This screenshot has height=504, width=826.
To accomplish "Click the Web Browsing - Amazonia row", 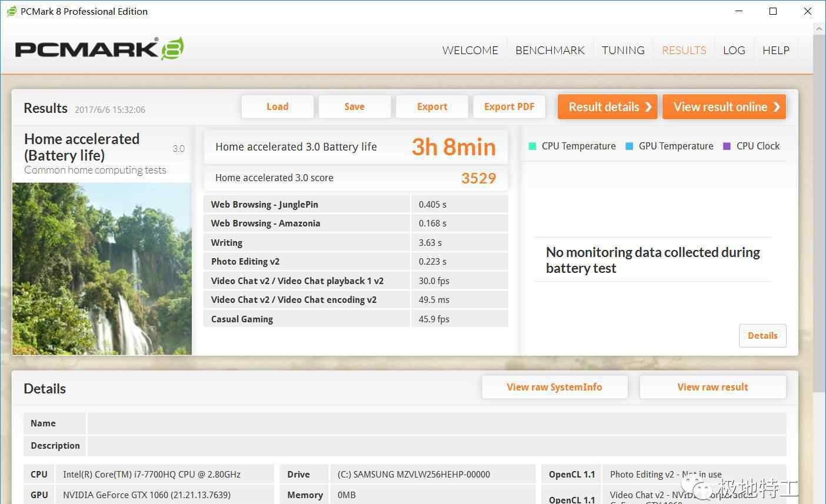I will (x=356, y=223).
